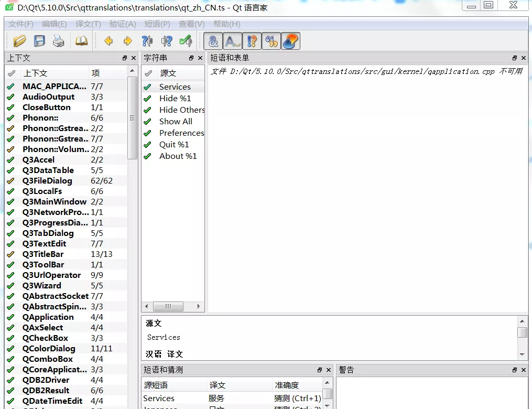Click context list vertical scrollbar thumb
Screen dimensions: 532x409
(x=132, y=118)
